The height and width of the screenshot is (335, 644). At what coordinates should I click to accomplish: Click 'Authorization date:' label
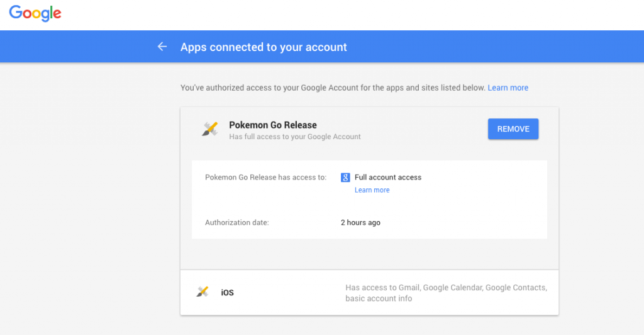(237, 222)
